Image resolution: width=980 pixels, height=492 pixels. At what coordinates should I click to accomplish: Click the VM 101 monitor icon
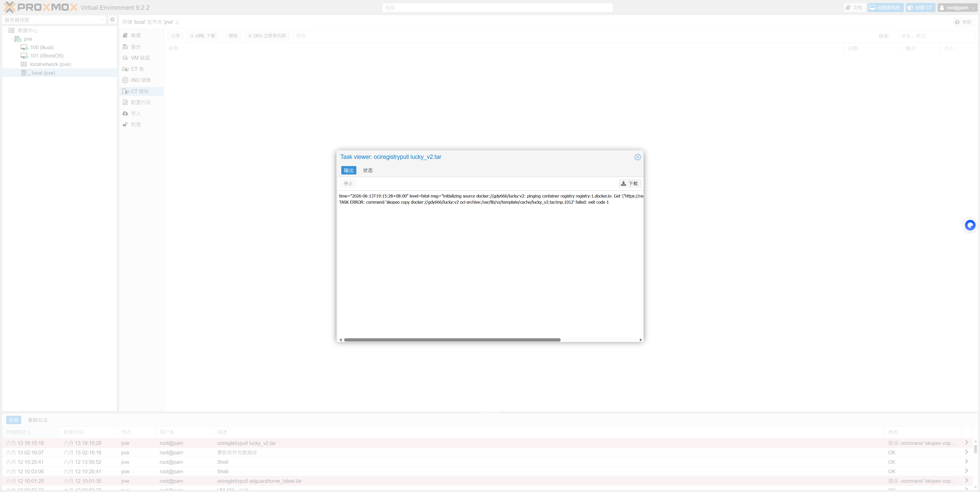(24, 56)
